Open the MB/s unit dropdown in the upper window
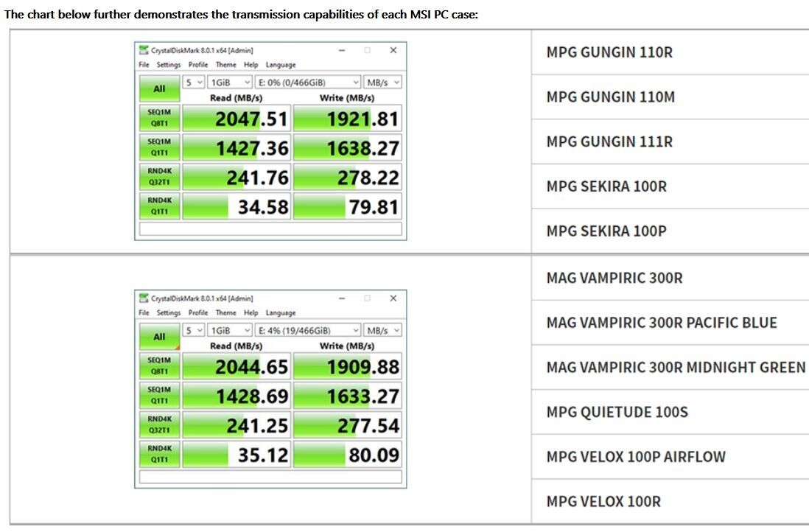The height and width of the screenshot is (532, 809). pos(382,82)
